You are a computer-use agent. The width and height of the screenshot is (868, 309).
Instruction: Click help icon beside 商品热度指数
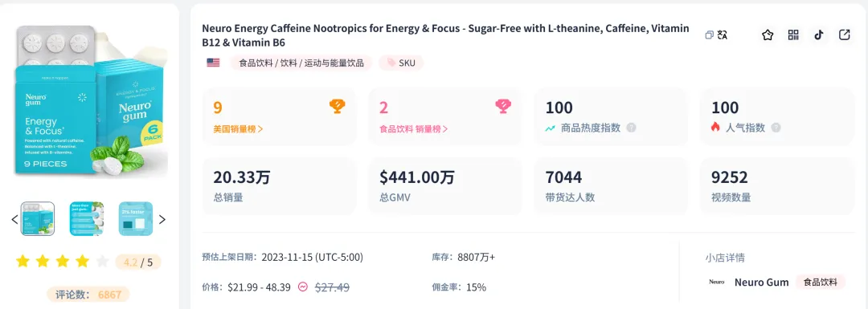631,128
